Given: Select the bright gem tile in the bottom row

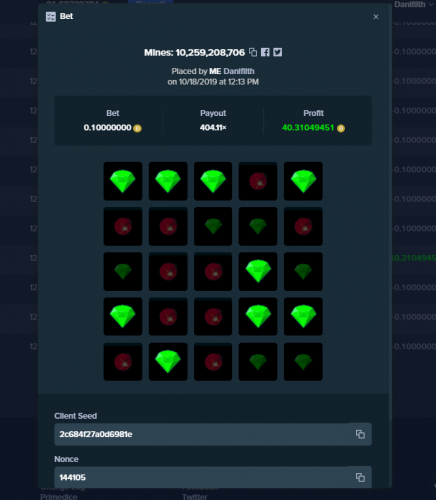Looking at the screenshot, I should (168, 362).
